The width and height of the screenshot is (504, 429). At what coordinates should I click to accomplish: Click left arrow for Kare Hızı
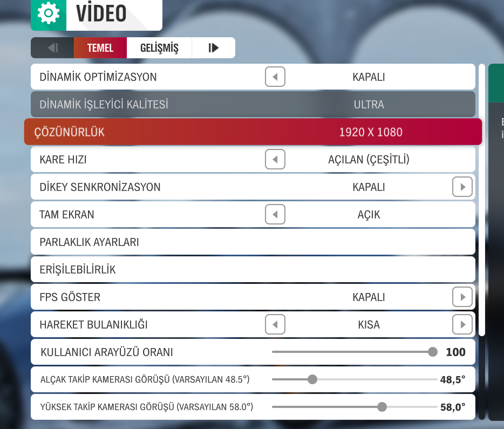pyautogui.click(x=275, y=159)
